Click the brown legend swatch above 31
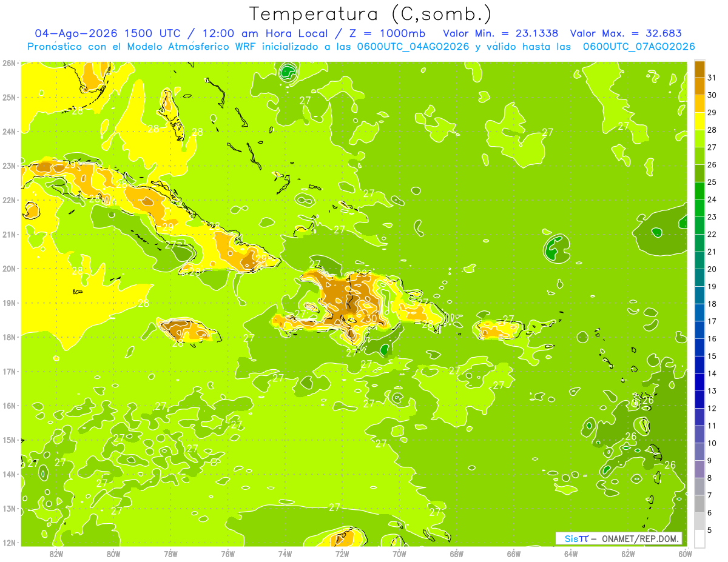Image resolution: width=728 pixels, height=562 pixels. 699,69
